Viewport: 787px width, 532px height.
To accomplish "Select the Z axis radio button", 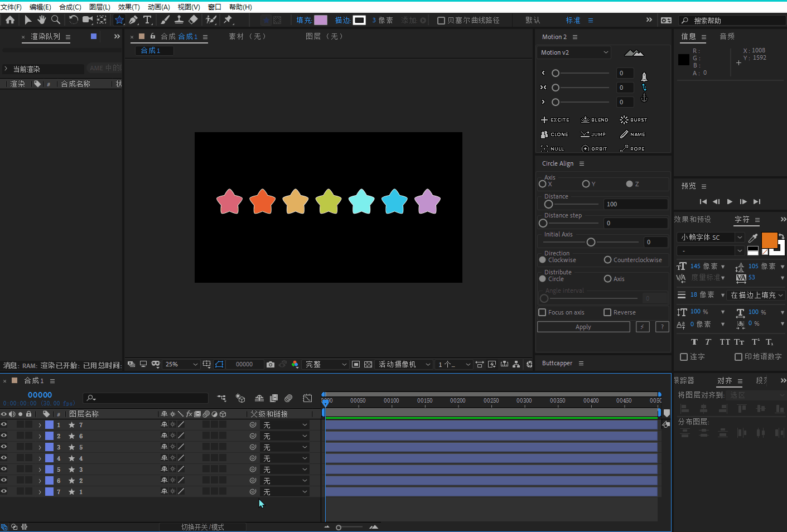I will point(629,184).
